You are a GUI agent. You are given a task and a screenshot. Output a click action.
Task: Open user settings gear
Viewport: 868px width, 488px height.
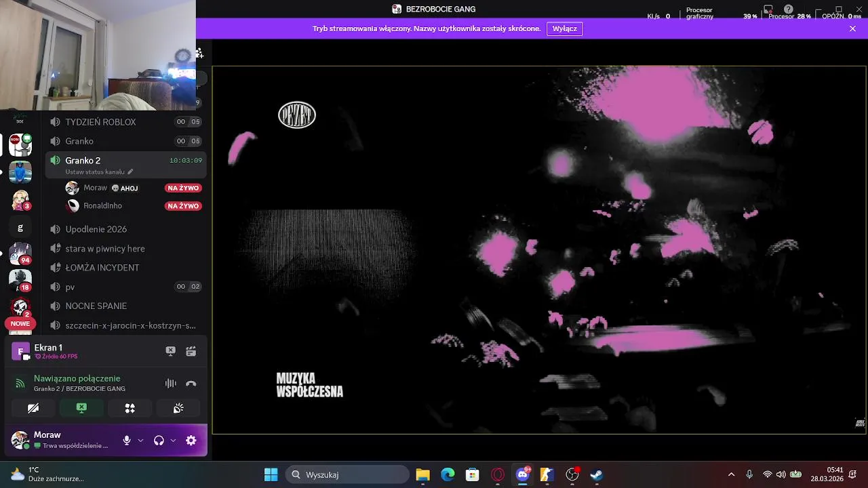pyautogui.click(x=191, y=441)
